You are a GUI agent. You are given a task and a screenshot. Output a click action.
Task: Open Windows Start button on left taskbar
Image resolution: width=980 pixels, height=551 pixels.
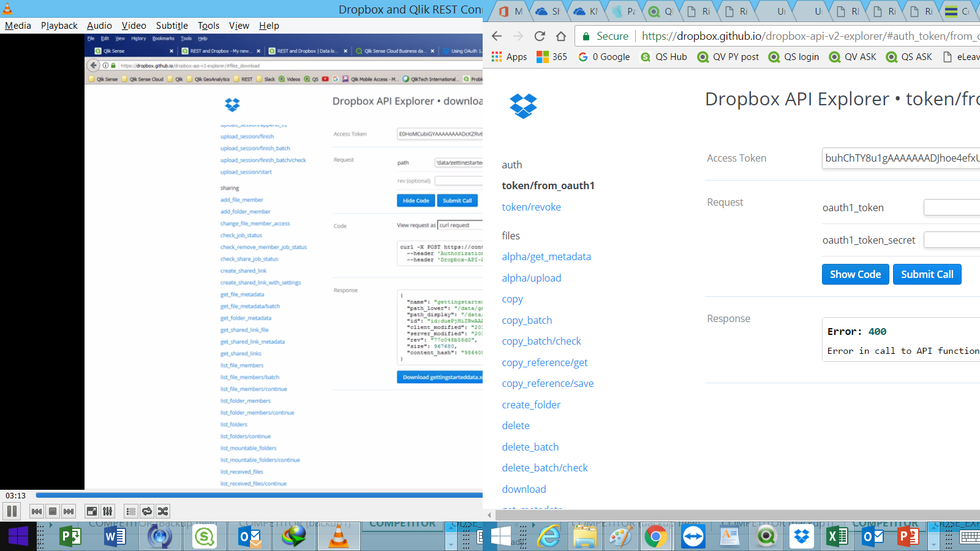[x=18, y=537]
